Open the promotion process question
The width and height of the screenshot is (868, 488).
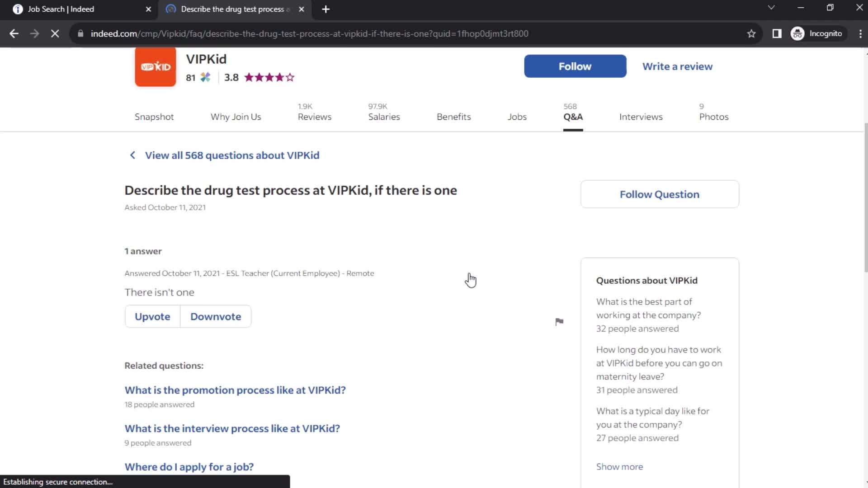235,390
